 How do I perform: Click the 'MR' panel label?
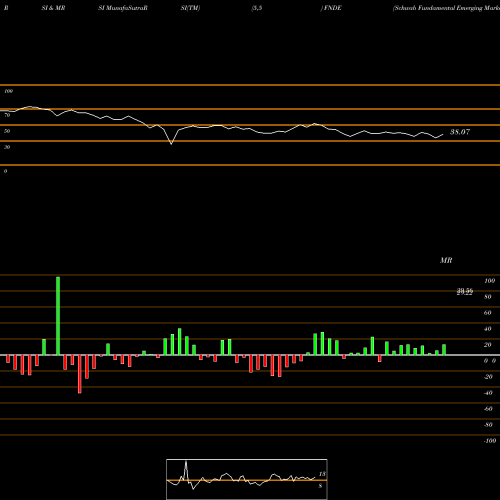pos(446,260)
